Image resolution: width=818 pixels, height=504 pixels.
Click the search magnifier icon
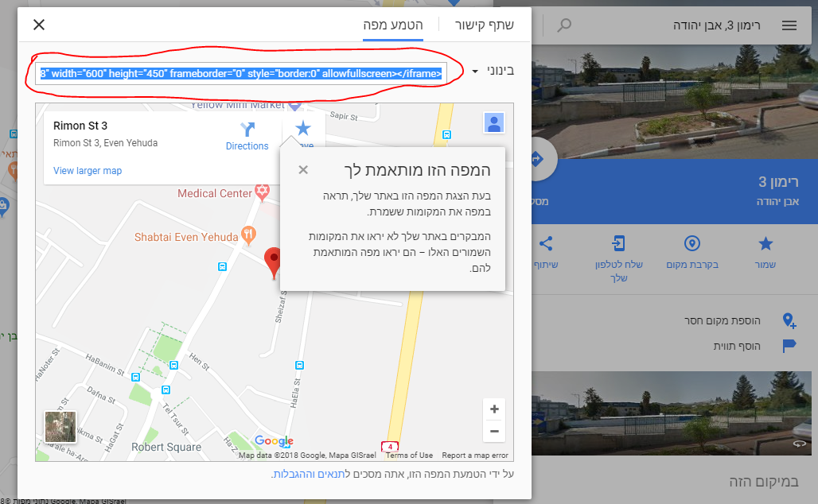coord(564,25)
